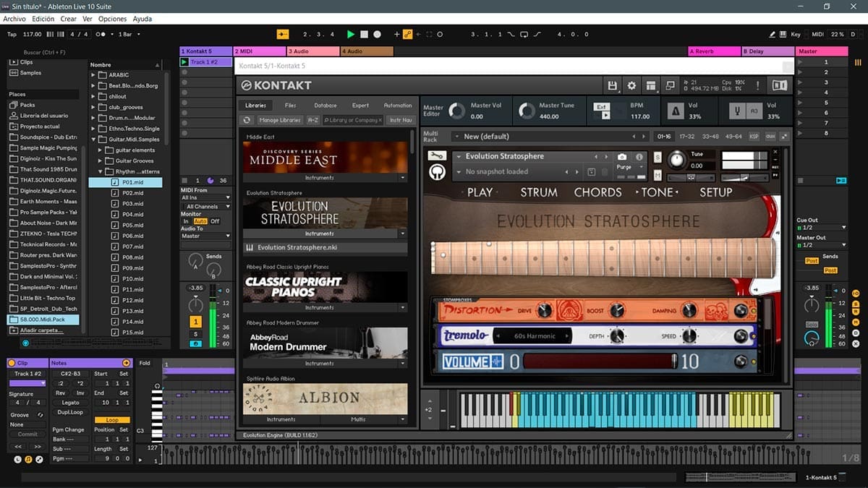Minimize Kontakt rack view icon
This screenshot has height=488, width=868.
point(670,85)
